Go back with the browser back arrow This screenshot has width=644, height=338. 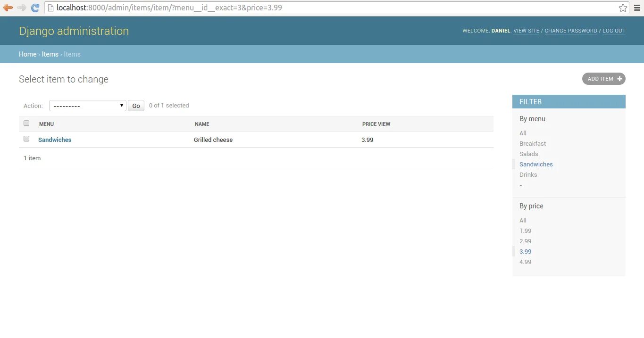[x=8, y=8]
